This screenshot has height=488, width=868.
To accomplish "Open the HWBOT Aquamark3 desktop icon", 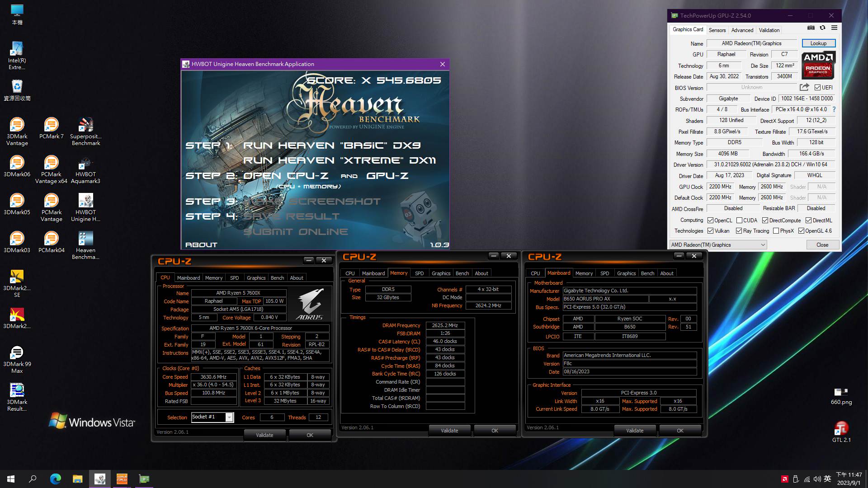I will pyautogui.click(x=86, y=169).
